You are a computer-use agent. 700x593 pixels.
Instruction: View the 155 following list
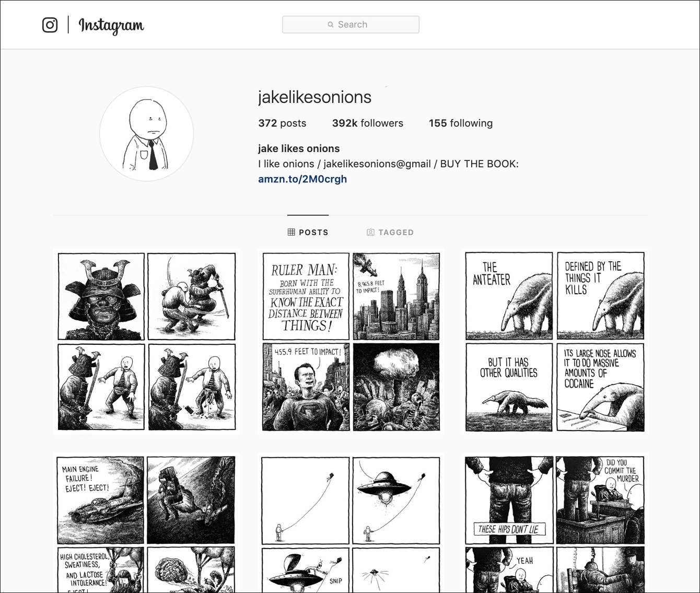461,123
